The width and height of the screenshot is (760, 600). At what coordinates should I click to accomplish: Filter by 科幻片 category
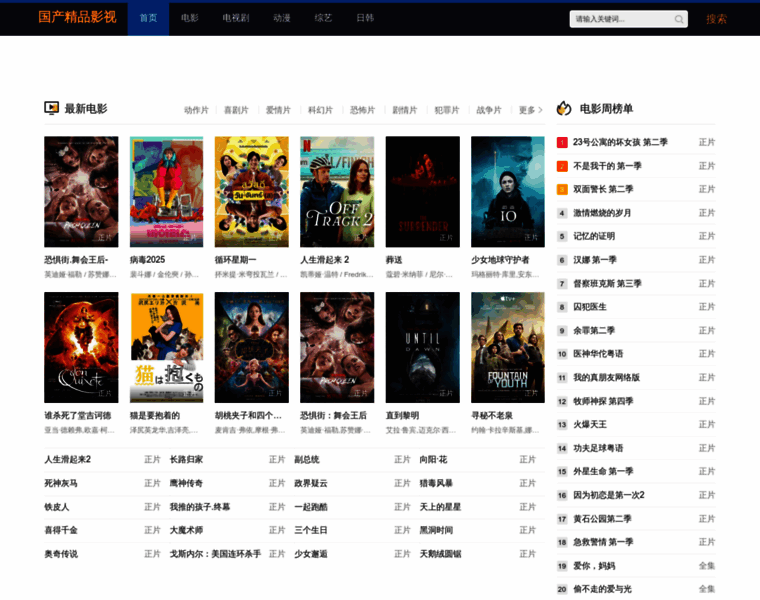point(320,110)
